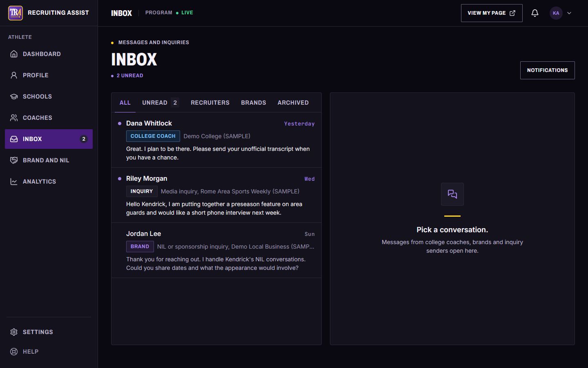This screenshot has width=588, height=368.
Task: Click the Analytics chart icon
Action: point(14,182)
